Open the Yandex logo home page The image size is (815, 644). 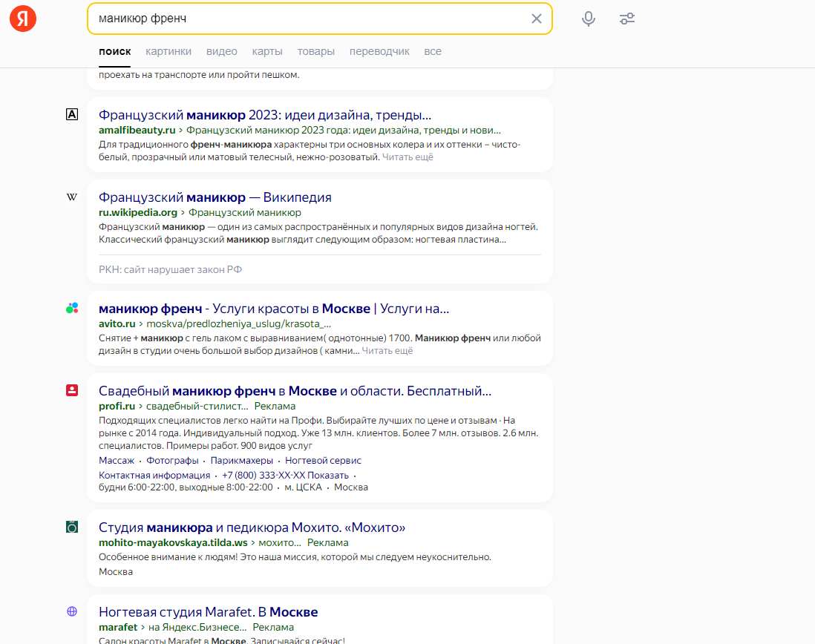point(23,19)
